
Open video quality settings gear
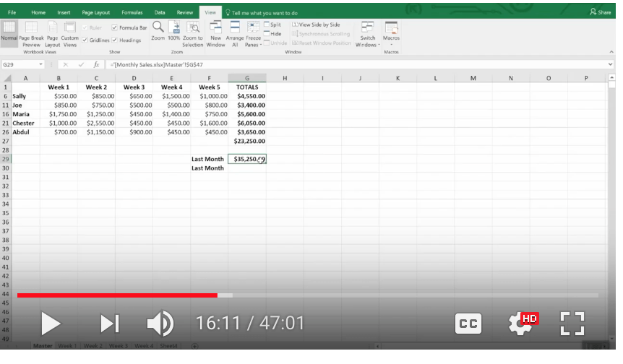(x=520, y=324)
